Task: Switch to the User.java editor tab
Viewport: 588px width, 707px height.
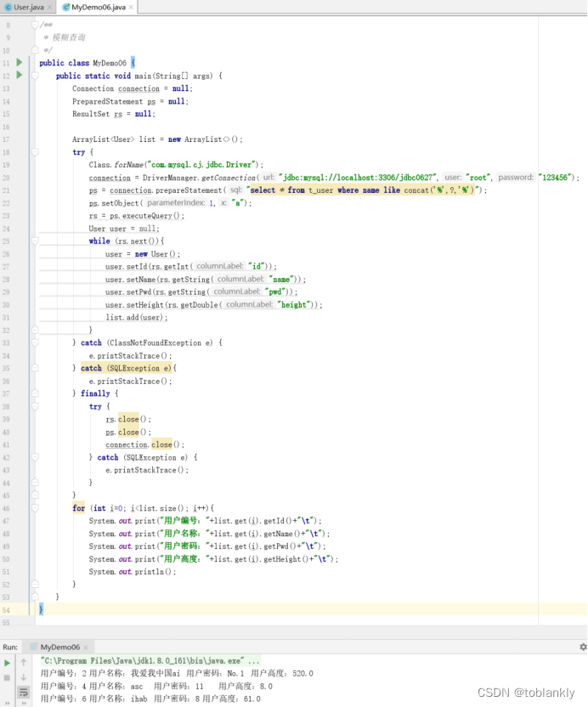Action: 28,7
